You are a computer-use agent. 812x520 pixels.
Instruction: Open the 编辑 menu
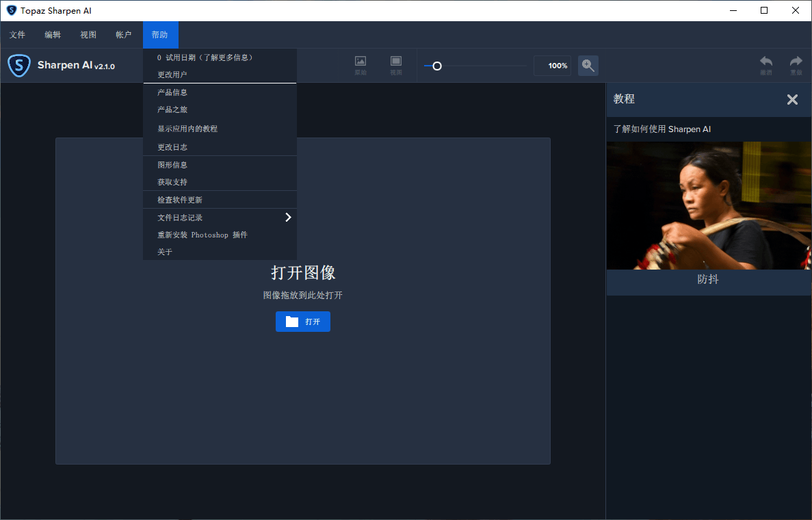(x=52, y=35)
